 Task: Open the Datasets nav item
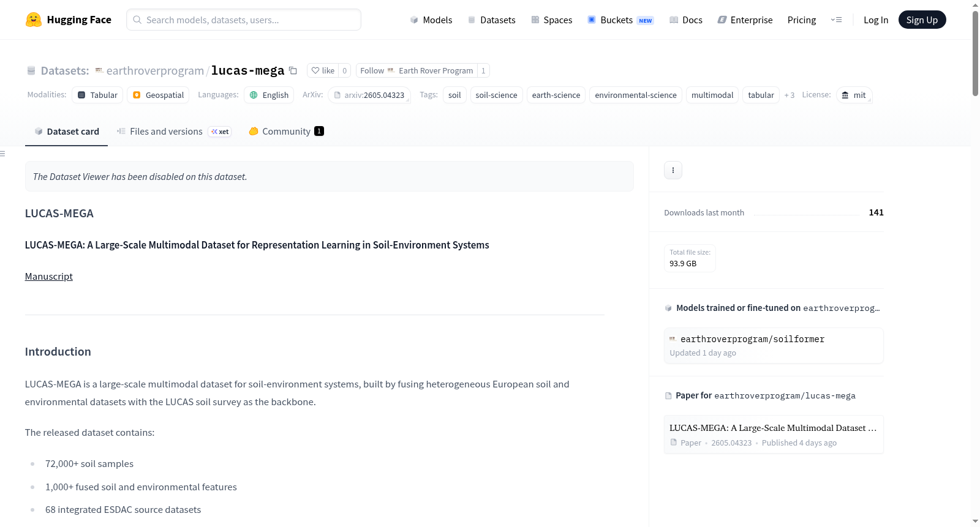coord(491,20)
